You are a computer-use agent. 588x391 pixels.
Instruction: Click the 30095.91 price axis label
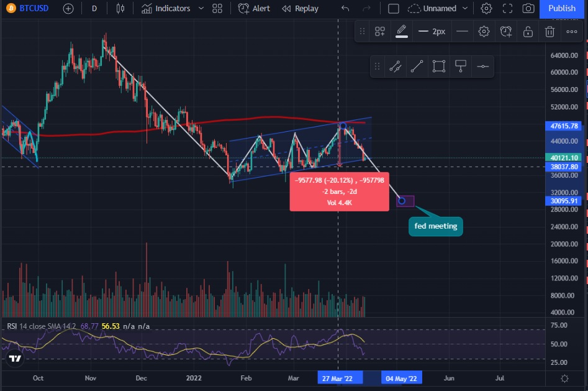564,201
